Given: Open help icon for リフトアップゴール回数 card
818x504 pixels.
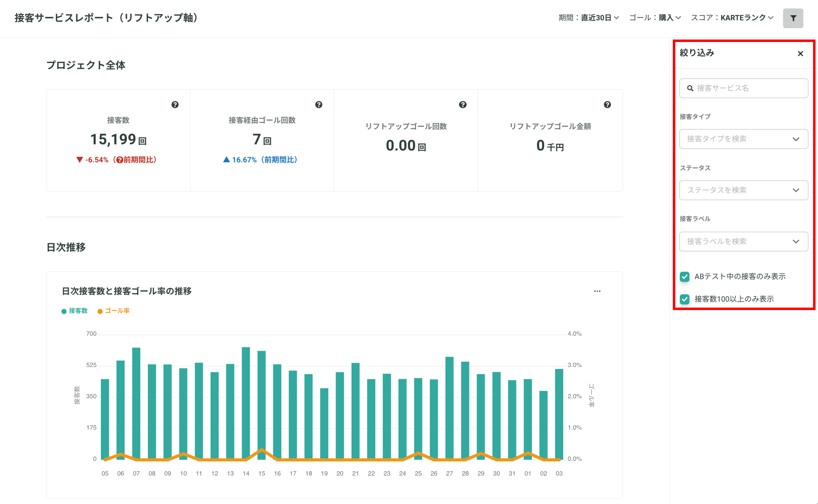Looking at the screenshot, I should pos(462,105).
